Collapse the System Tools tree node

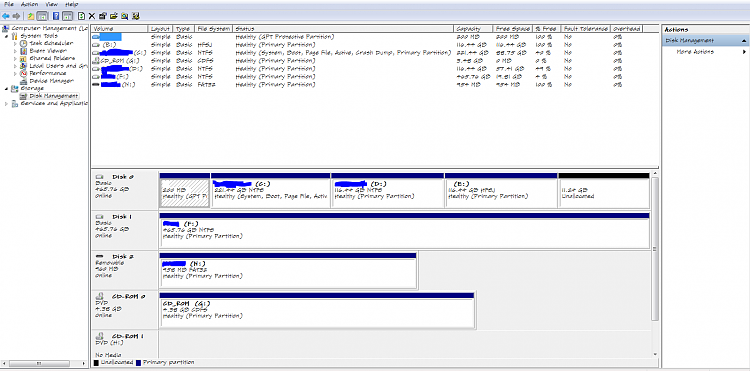point(6,36)
